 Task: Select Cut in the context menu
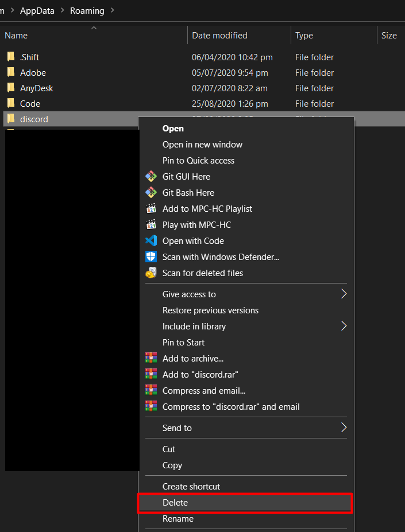coord(246,449)
